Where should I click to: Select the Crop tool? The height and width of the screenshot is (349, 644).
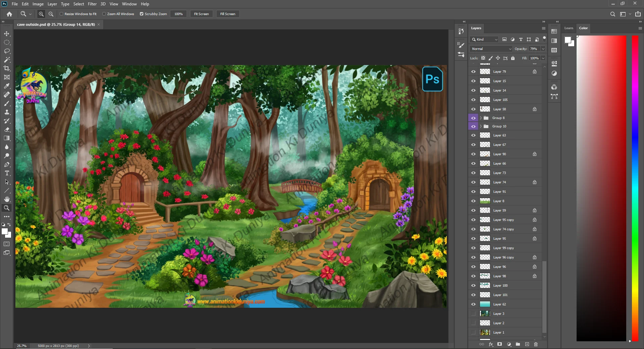pyautogui.click(x=7, y=68)
